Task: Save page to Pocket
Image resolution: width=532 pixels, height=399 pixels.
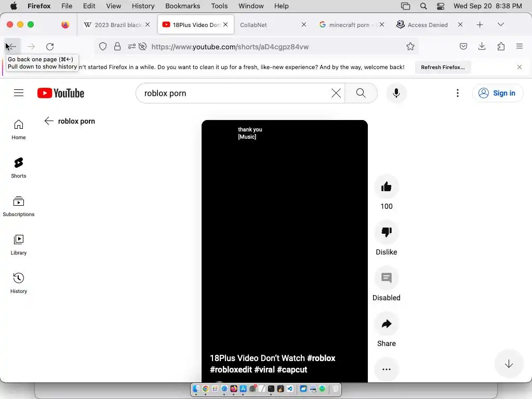Action: click(x=463, y=46)
